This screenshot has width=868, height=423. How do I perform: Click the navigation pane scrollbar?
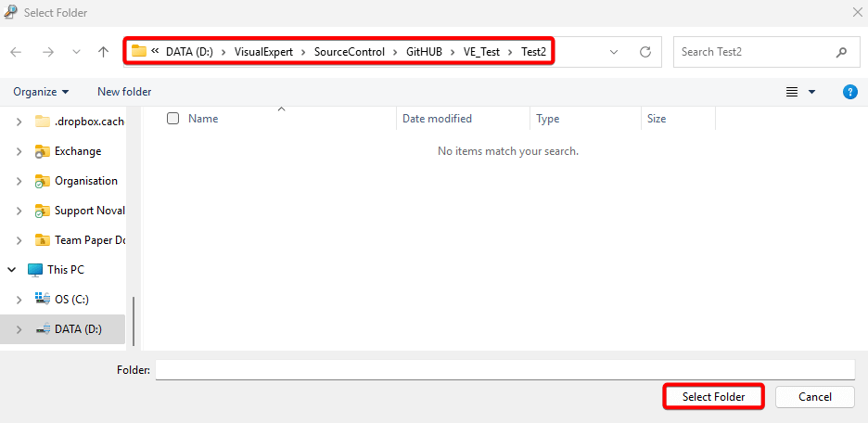[134, 321]
